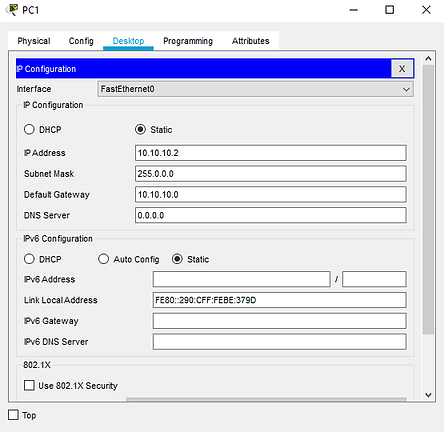This screenshot has width=444, height=432.
Task: Switch to the Physical tab
Action: tap(34, 41)
